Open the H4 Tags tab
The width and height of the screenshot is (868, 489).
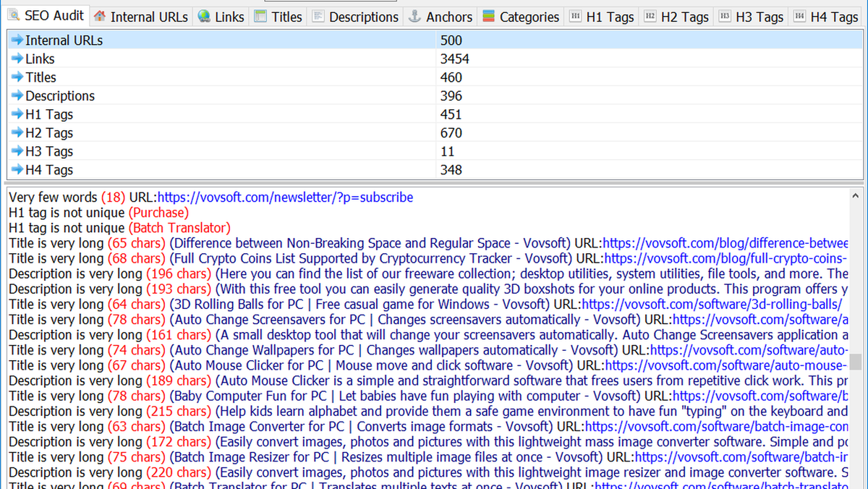pos(826,17)
